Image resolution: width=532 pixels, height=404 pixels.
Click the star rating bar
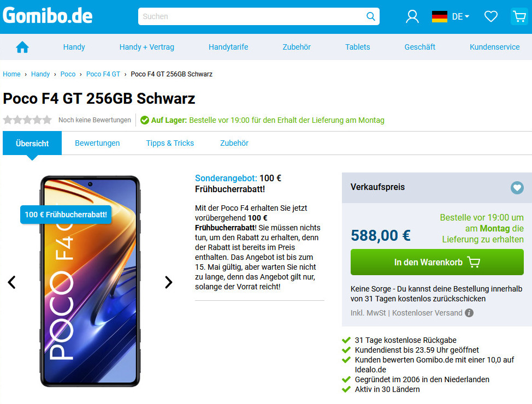(27, 120)
